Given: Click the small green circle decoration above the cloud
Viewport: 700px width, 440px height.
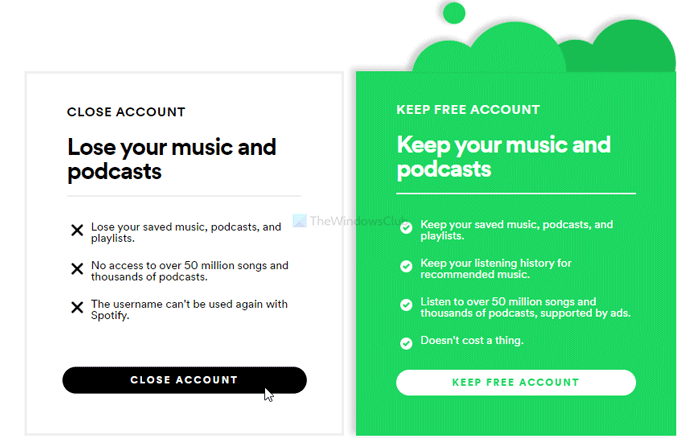Looking at the screenshot, I should tap(454, 12).
